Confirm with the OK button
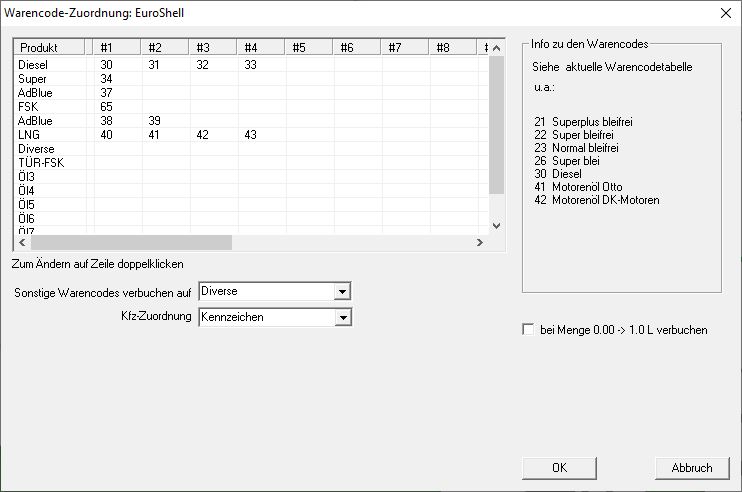742x492 pixels. pos(559,468)
